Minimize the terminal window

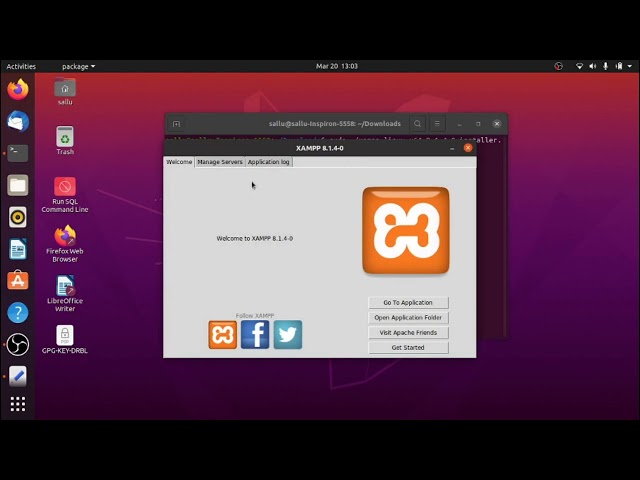tap(459, 124)
